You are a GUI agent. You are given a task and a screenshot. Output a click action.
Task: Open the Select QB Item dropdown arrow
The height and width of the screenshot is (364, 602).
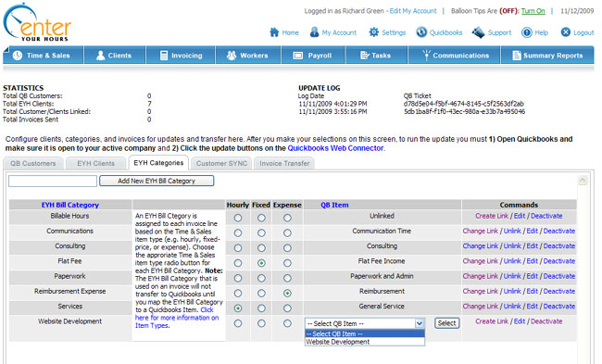click(x=420, y=323)
